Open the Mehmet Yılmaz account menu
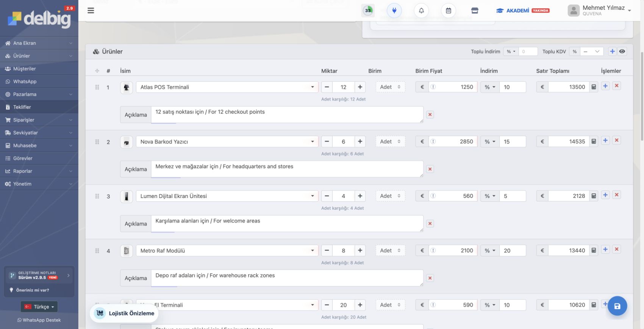The height and width of the screenshot is (329, 644). (x=600, y=11)
